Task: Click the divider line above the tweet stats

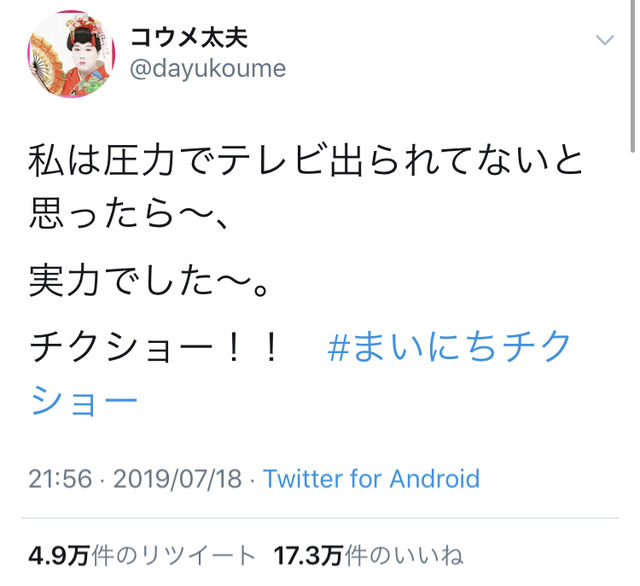Action: 320,518
